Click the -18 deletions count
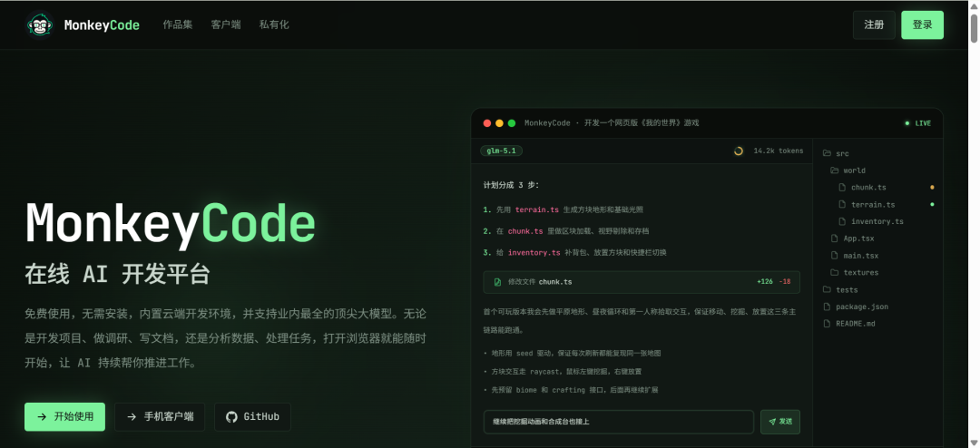Image resolution: width=980 pixels, height=448 pixels. [784, 282]
